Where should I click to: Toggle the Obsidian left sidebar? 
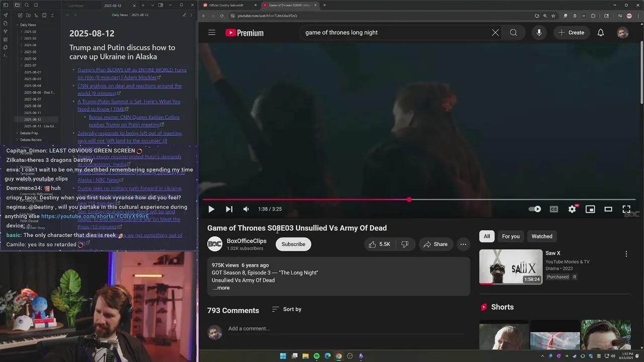[x=6, y=5]
